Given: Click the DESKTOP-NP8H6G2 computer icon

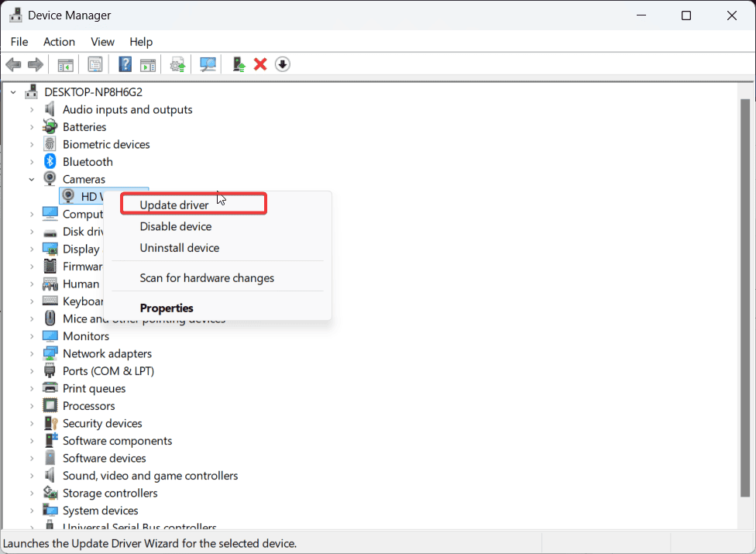Looking at the screenshot, I should tap(32, 91).
